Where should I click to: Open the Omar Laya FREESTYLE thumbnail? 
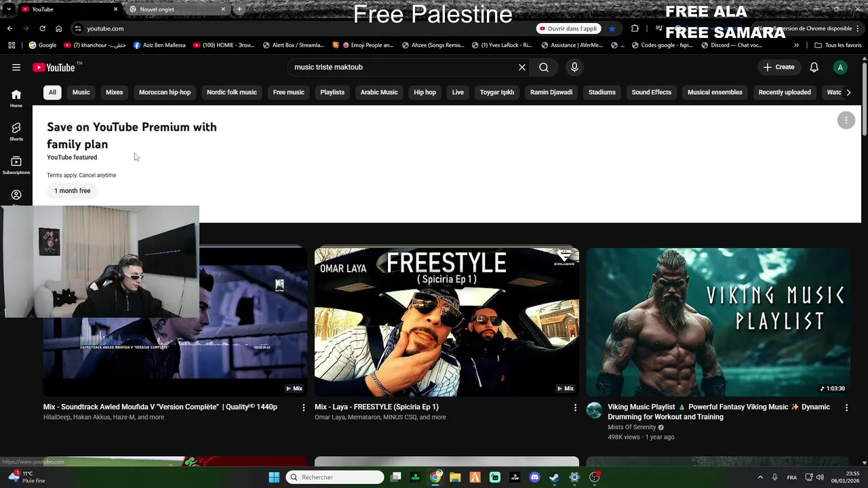click(447, 321)
